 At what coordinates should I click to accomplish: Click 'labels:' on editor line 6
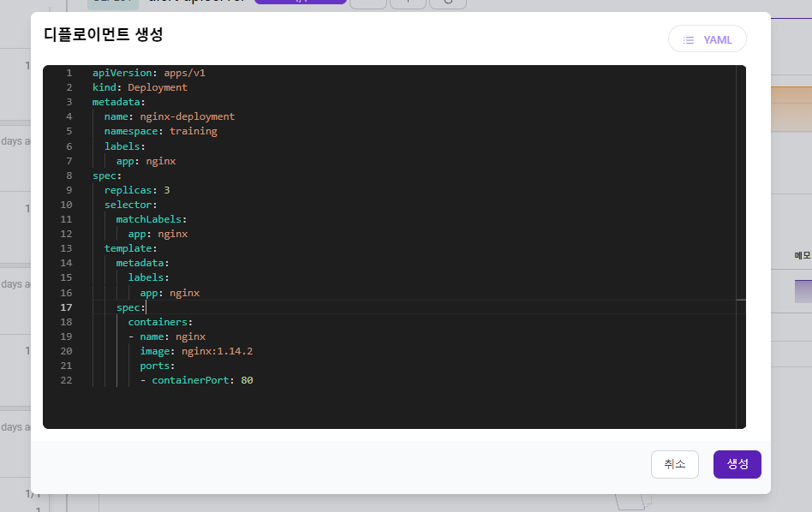(x=125, y=146)
